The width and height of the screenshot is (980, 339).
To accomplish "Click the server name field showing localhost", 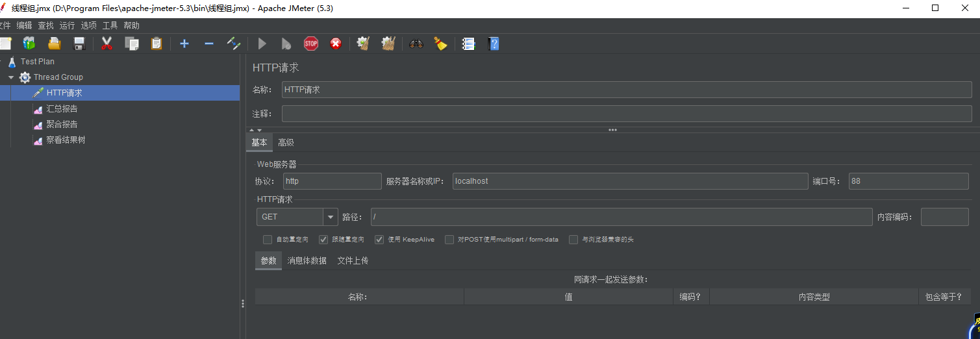I will click(630, 181).
